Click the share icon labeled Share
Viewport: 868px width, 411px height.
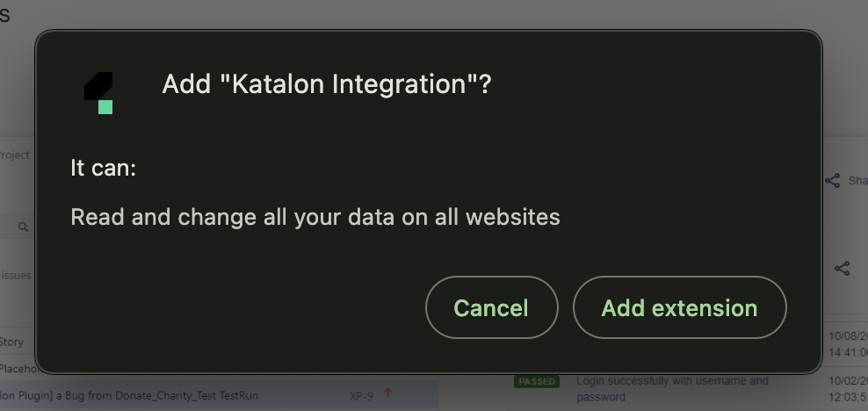coord(833,181)
